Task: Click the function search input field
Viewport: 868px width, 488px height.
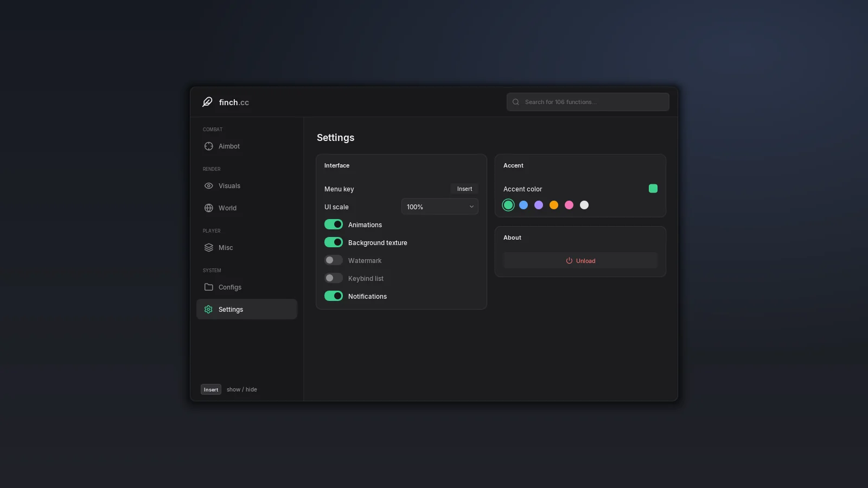Action: [588, 102]
